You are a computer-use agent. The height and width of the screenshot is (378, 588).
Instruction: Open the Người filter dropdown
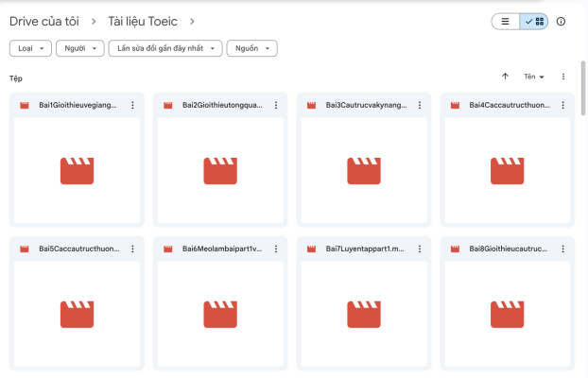79,48
